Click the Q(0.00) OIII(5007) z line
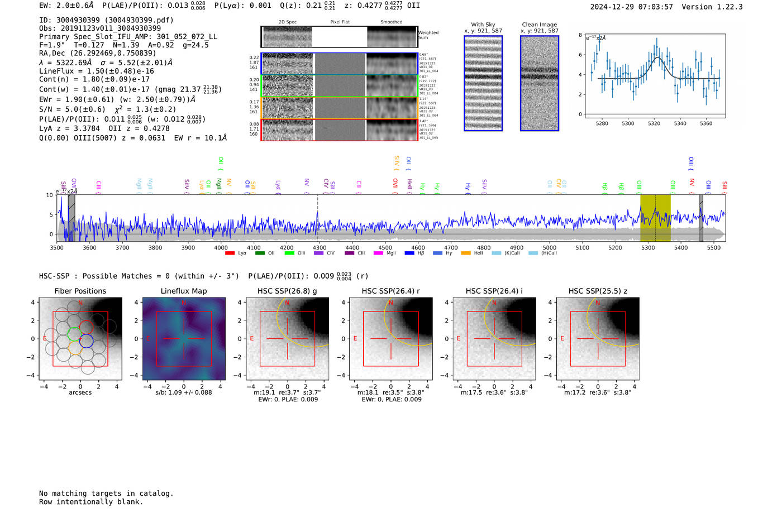The image size is (782, 532). tap(133, 138)
